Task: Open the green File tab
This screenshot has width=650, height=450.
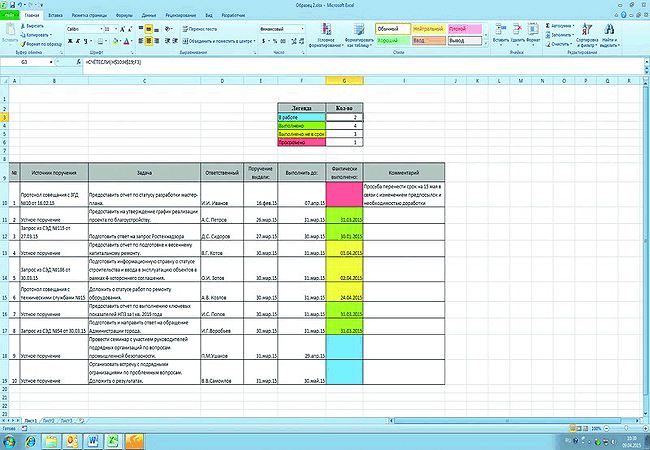Action: click(x=10, y=15)
